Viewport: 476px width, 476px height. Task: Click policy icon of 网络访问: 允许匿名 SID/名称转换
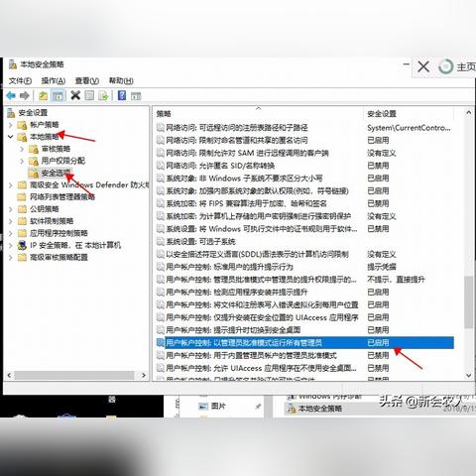(161, 166)
